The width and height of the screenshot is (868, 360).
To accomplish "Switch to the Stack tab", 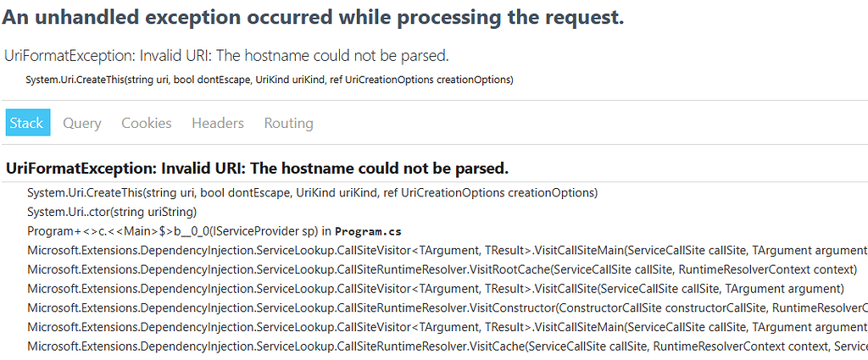I will pyautogui.click(x=27, y=123).
